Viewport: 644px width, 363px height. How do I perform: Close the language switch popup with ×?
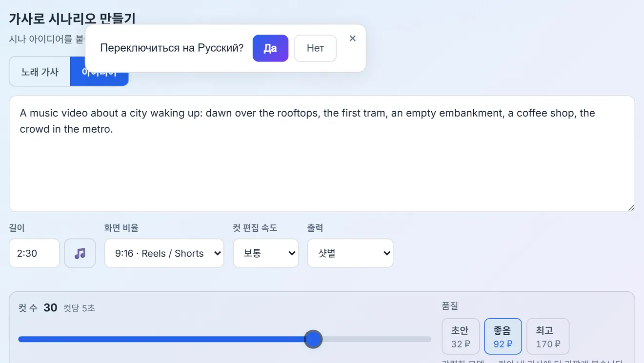pyautogui.click(x=353, y=39)
